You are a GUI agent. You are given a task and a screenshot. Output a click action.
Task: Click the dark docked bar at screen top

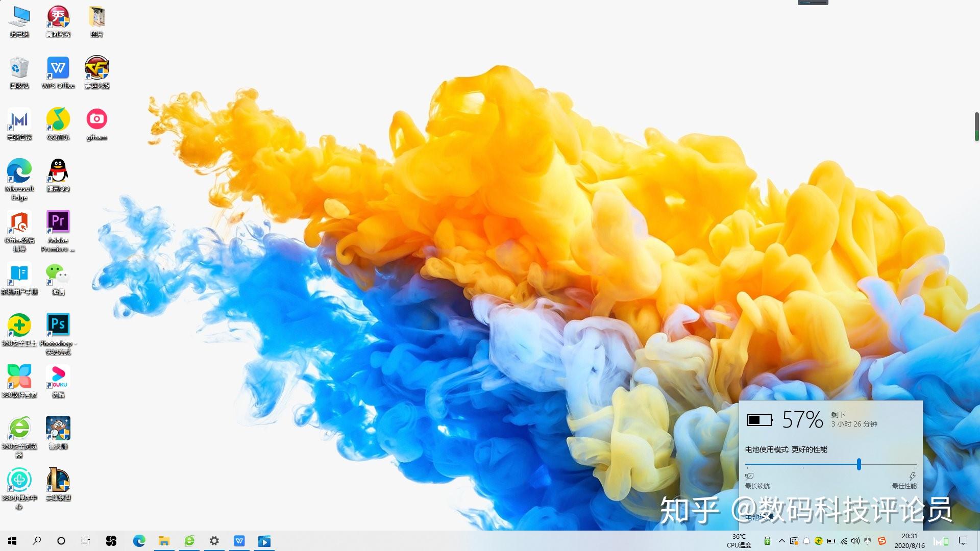(813, 3)
